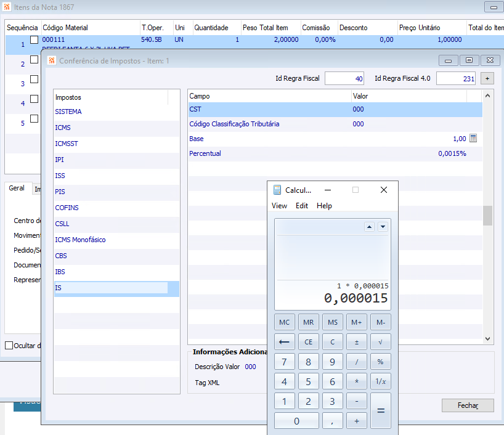Switch to the Geral tab

click(x=17, y=188)
